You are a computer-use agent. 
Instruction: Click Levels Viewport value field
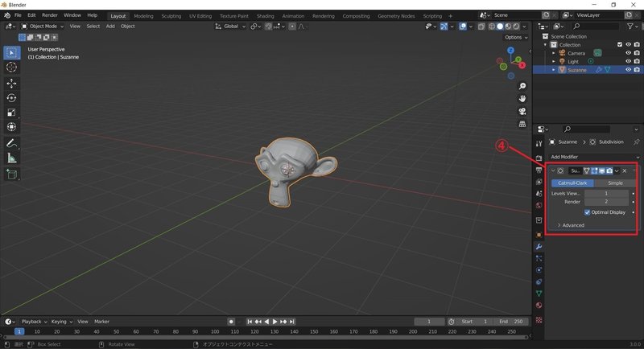coord(606,193)
